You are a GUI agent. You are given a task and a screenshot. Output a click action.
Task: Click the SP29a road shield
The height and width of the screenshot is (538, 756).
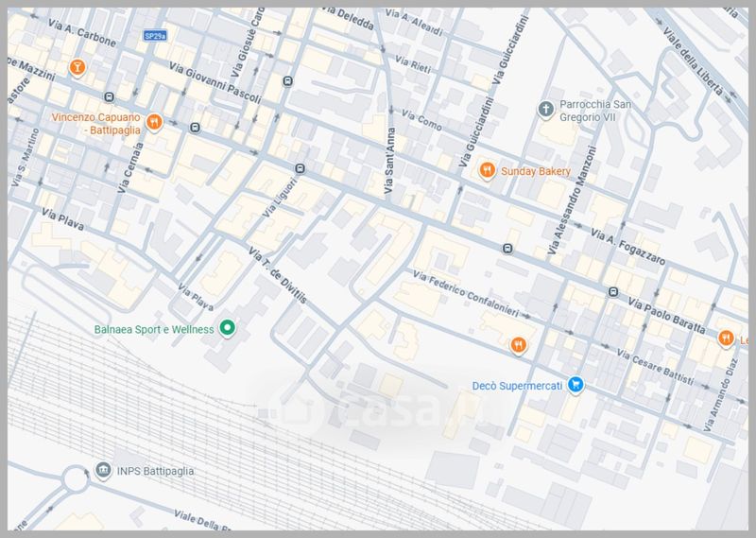pos(155,36)
